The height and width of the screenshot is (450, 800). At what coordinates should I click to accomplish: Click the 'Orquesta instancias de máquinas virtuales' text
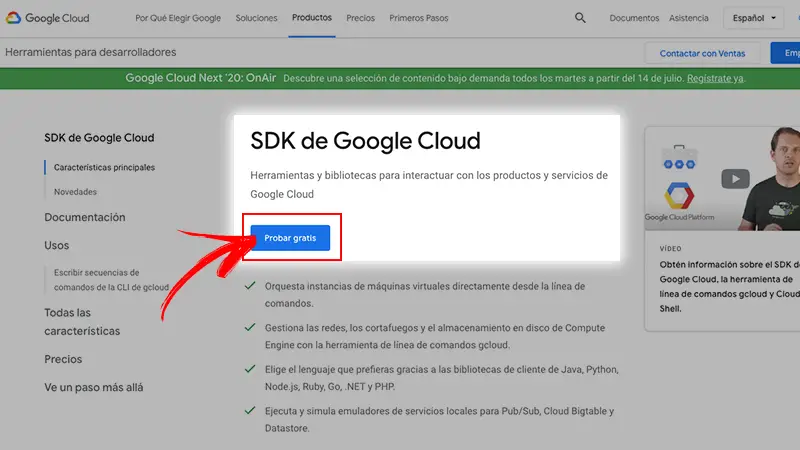point(424,294)
